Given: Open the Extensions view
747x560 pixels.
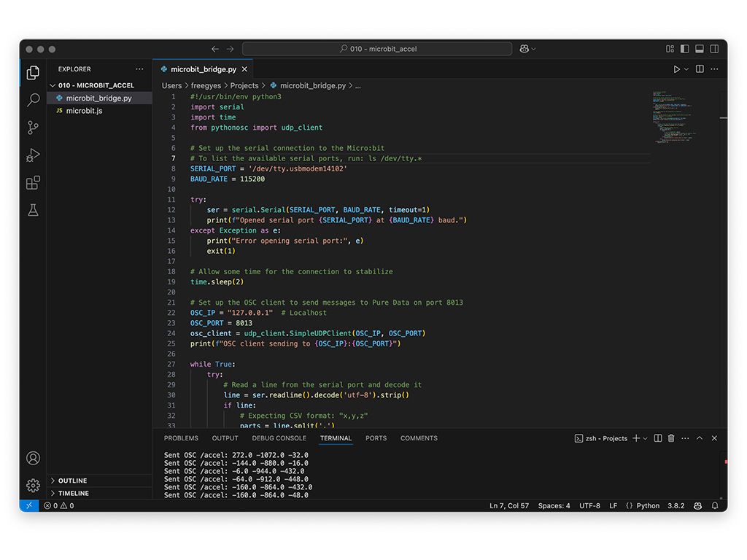Looking at the screenshot, I should click(x=33, y=183).
